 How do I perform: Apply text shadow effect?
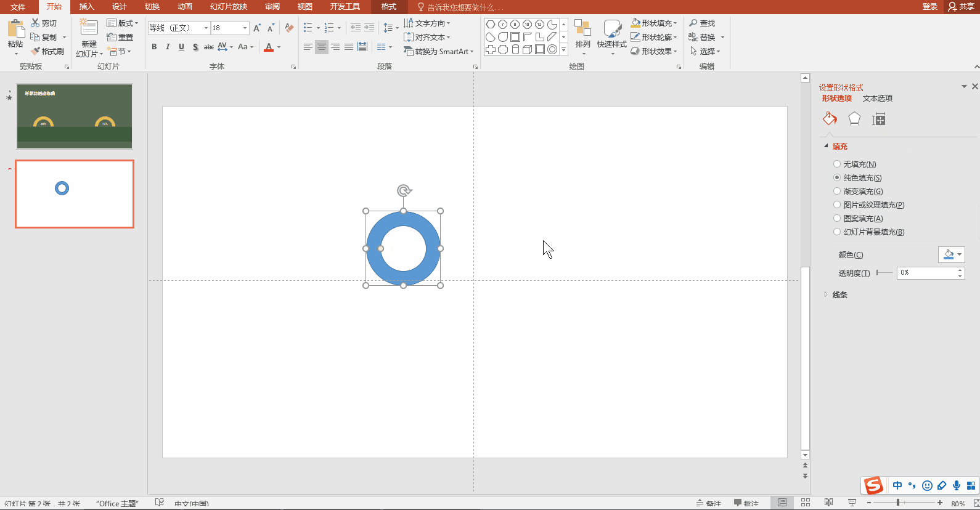tap(195, 47)
